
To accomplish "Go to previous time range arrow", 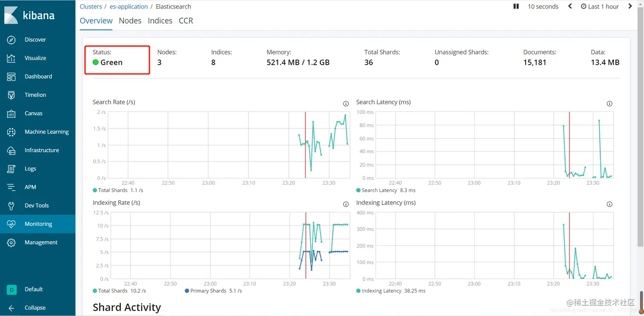I will click(x=570, y=6).
